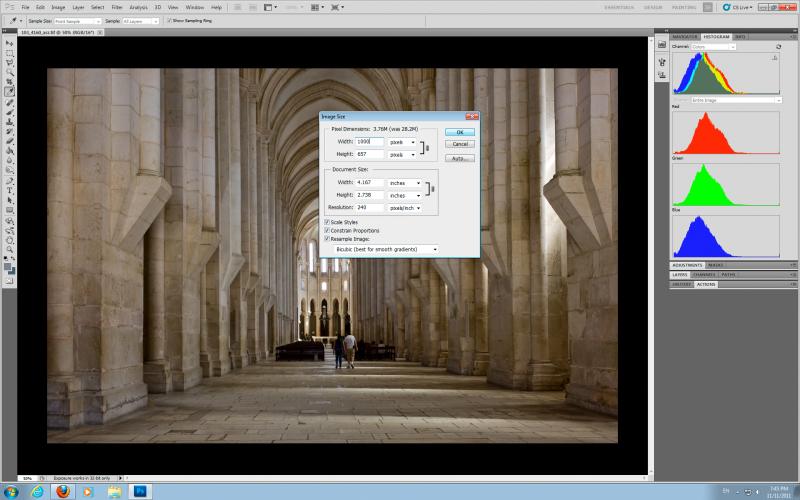Open the Clone Source panel icon

pos(662,75)
